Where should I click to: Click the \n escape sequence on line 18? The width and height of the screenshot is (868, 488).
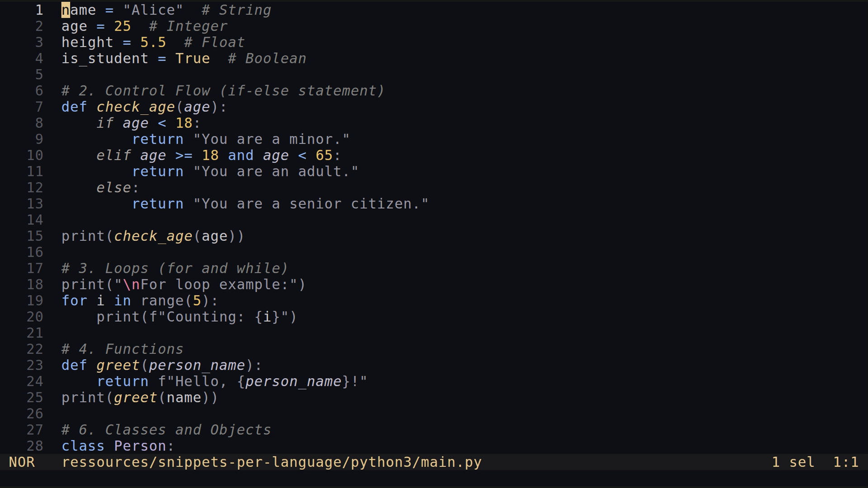pos(131,285)
